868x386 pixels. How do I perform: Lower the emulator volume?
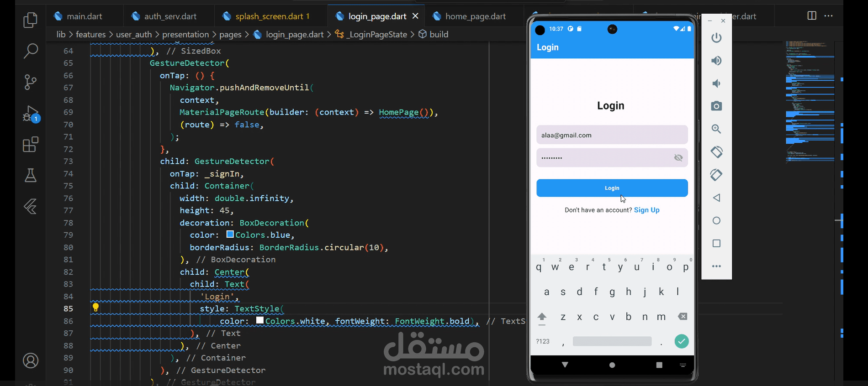(716, 83)
